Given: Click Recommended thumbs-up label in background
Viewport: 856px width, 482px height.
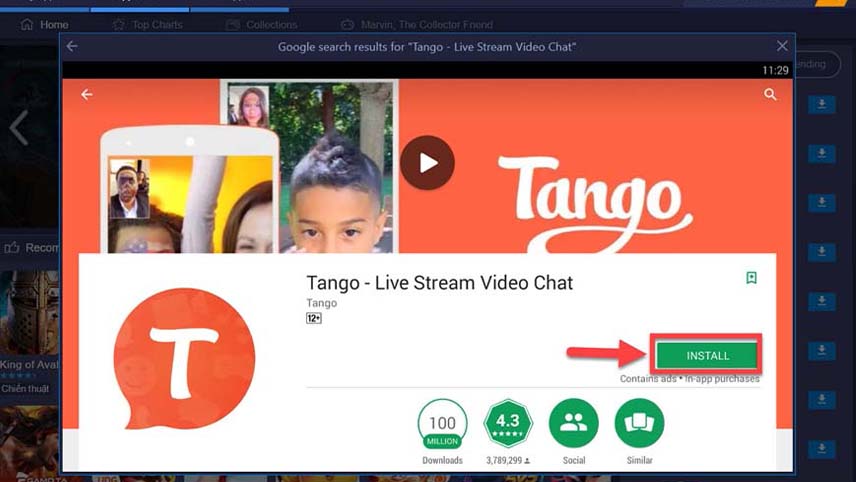Looking at the screenshot, I should pos(31,248).
